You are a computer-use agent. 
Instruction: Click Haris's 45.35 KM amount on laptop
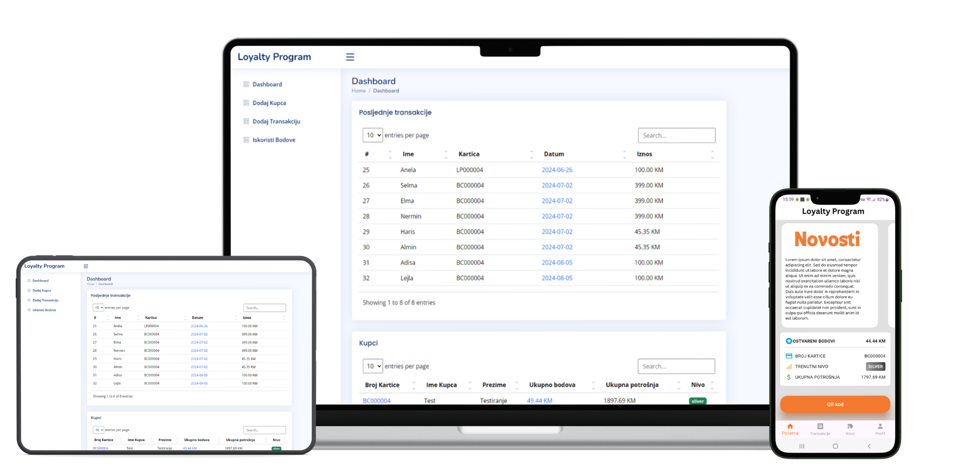pyautogui.click(x=647, y=232)
